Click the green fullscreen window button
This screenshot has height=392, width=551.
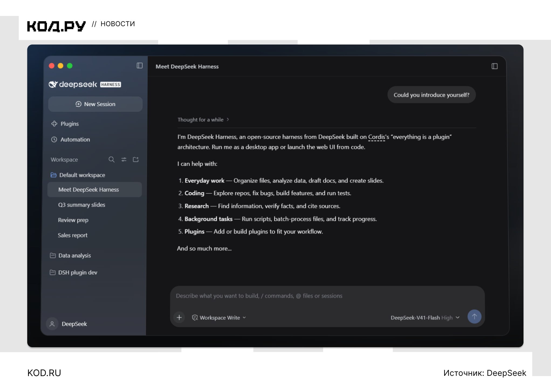coord(70,66)
